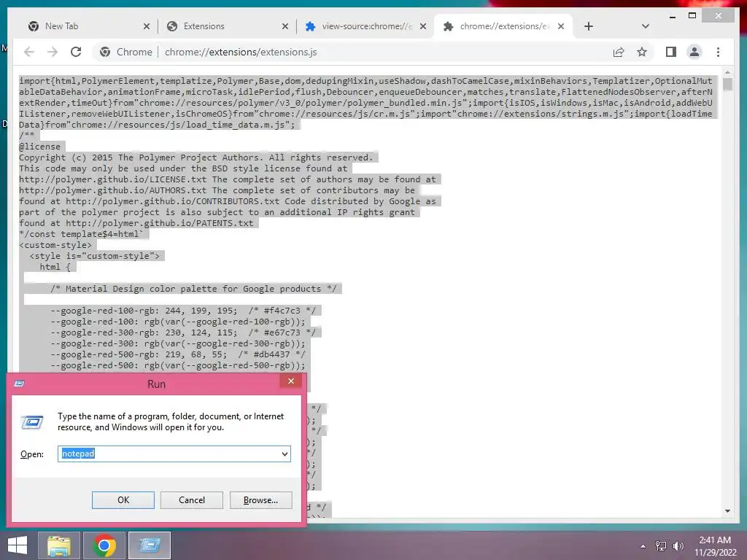Image resolution: width=747 pixels, height=560 pixels.
Task: Click OK in the Run dialog
Action: coord(123,500)
